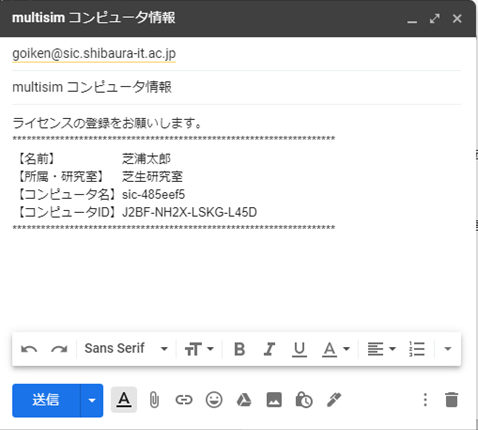Open the emoji picker
Viewport: 478px width, 430px height.
(214, 400)
